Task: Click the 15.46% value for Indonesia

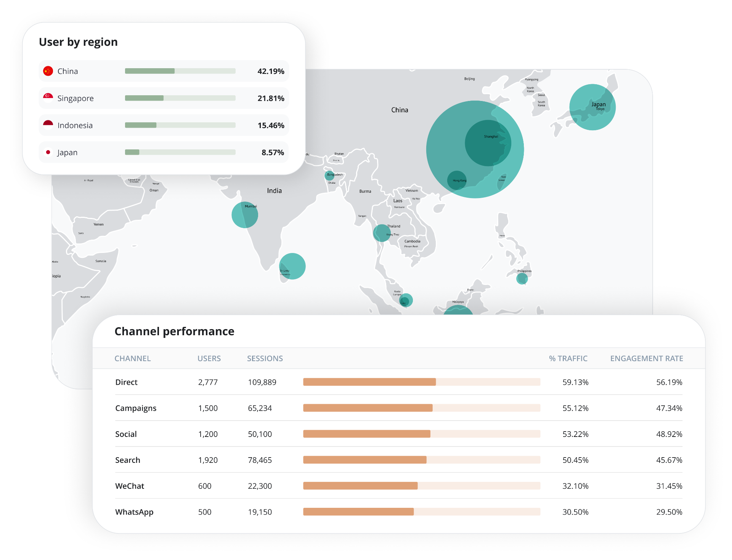Action: click(x=271, y=125)
